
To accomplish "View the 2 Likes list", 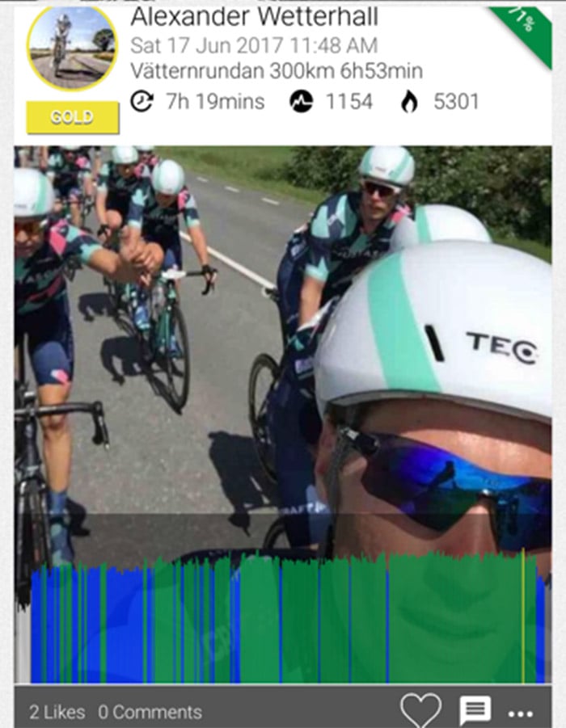I will click(x=57, y=712).
